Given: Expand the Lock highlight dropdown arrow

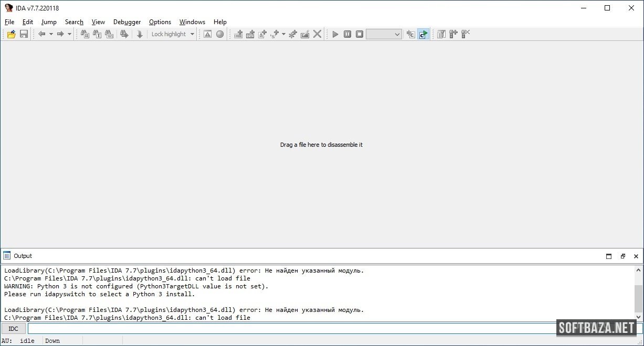Looking at the screenshot, I should tap(192, 34).
